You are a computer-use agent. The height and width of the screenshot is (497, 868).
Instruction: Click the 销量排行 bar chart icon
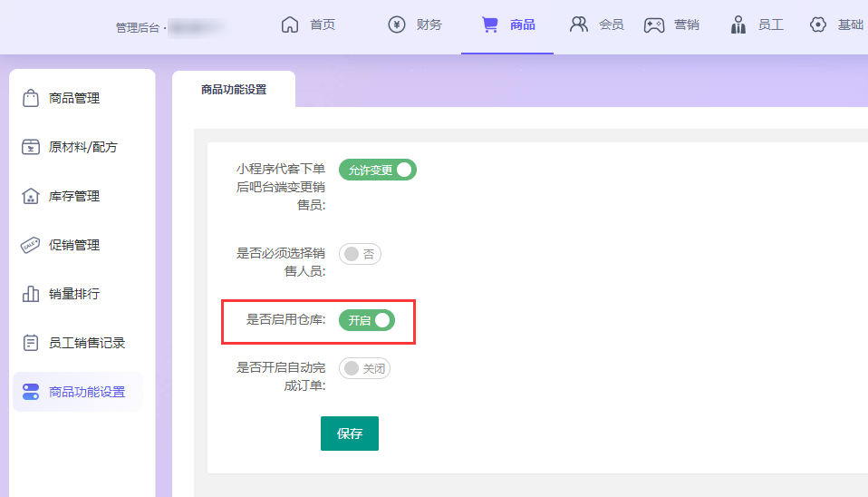pyautogui.click(x=31, y=294)
